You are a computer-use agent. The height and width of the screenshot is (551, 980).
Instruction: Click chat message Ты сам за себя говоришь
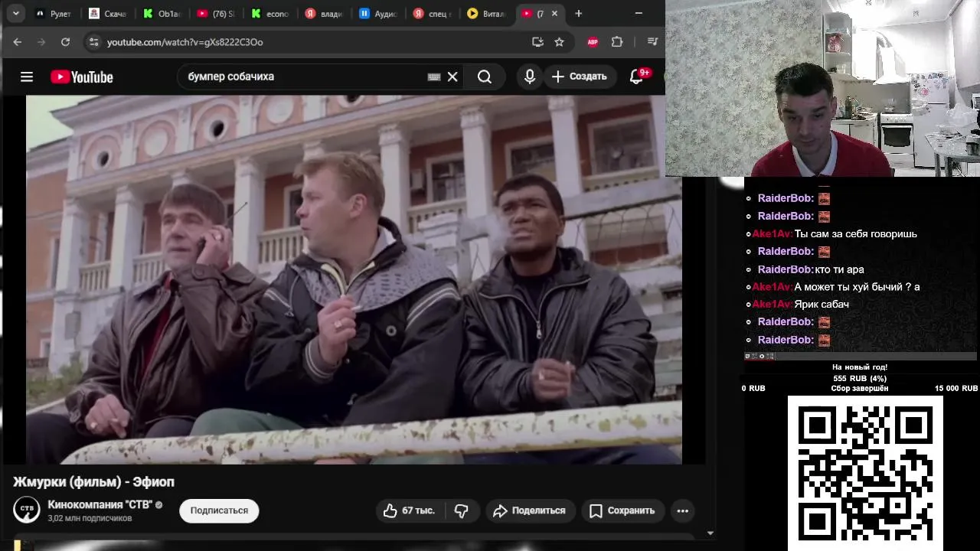point(855,233)
